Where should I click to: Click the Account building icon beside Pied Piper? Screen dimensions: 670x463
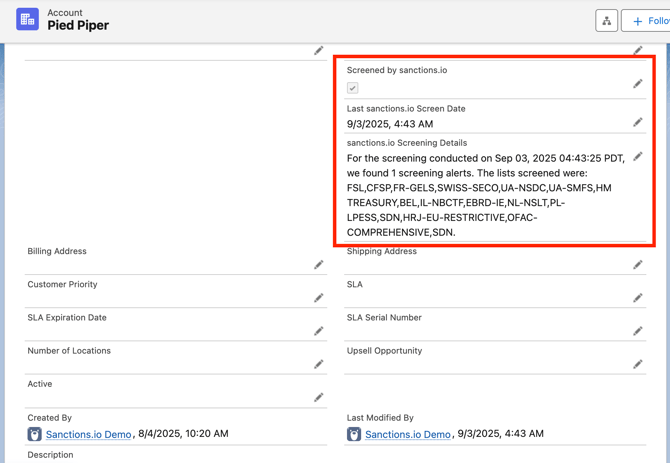(27, 19)
